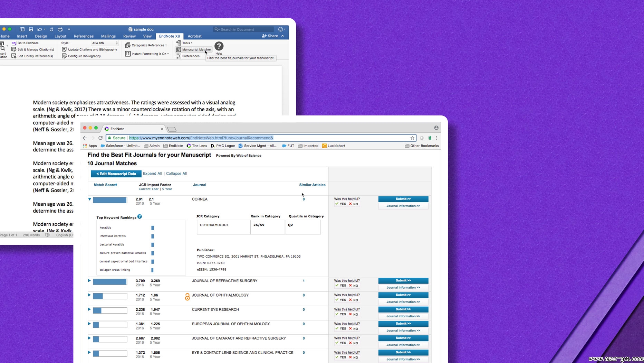Switch to the Mailings ribbon tab
The image size is (644, 363).
coord(108,36)
